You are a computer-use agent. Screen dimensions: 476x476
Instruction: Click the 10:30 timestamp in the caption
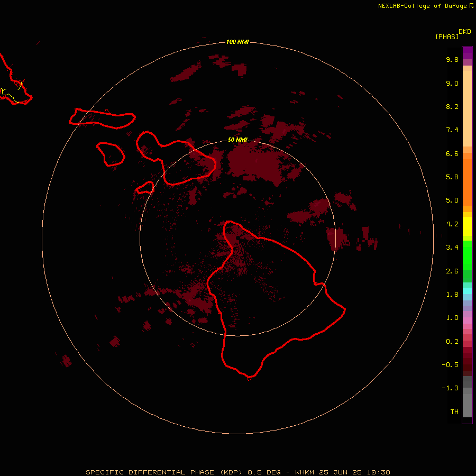(378, 472)
